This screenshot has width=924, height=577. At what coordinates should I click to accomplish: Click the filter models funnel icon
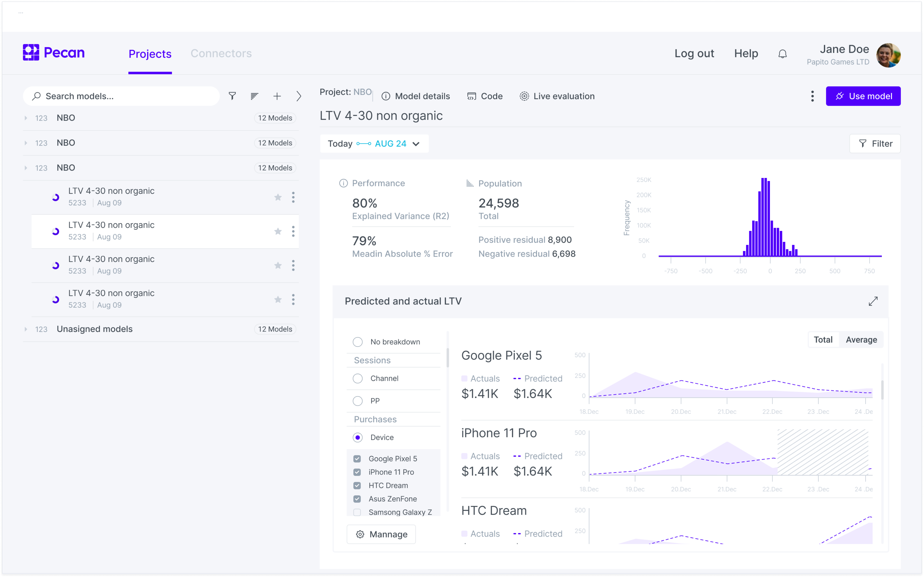tap(232, 96)
